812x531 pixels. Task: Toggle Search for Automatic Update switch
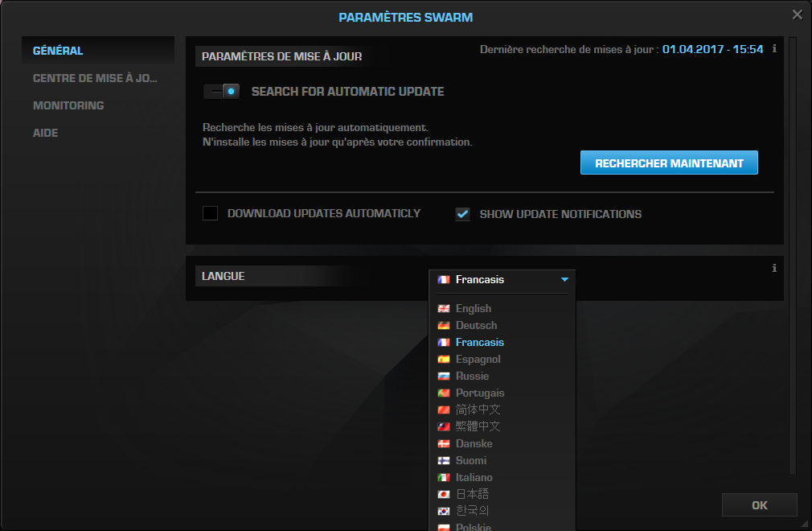[222, 92]
